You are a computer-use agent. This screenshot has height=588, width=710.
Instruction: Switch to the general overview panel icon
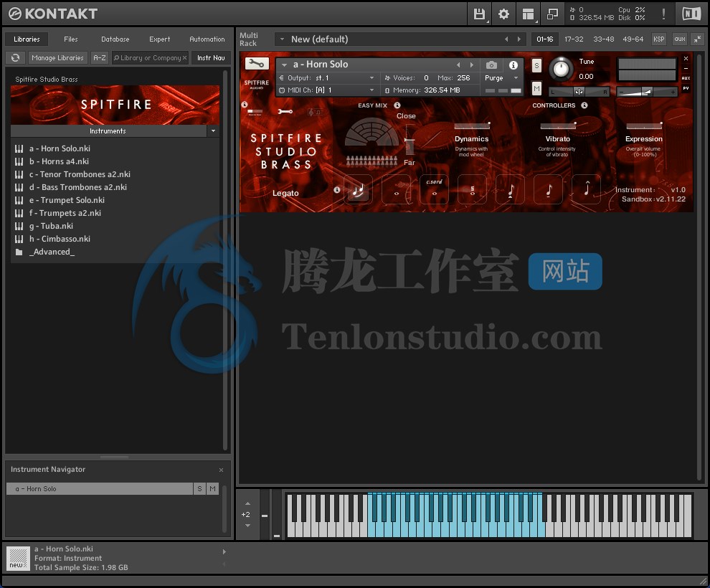coord(255,111)
